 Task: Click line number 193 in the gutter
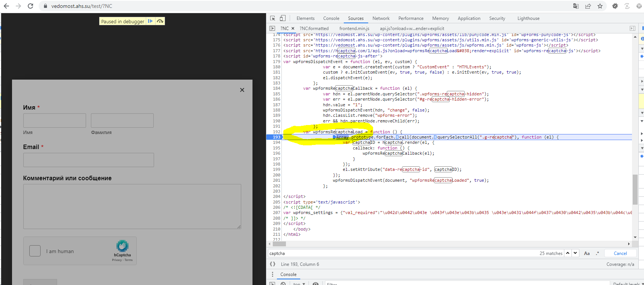pyautogui.click(x=277, y=137)
